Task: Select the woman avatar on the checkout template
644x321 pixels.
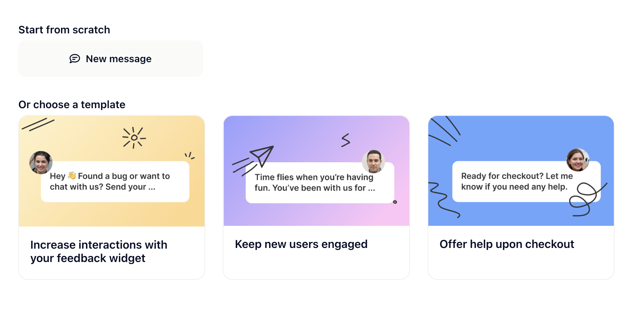Action: click(x=578, y=160)
